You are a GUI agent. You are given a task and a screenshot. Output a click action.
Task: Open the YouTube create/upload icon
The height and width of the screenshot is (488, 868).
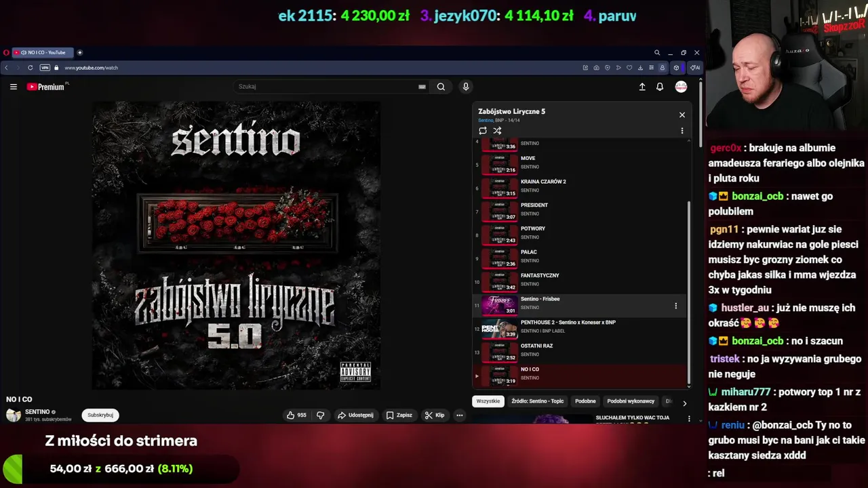click(x=642, y=87)
